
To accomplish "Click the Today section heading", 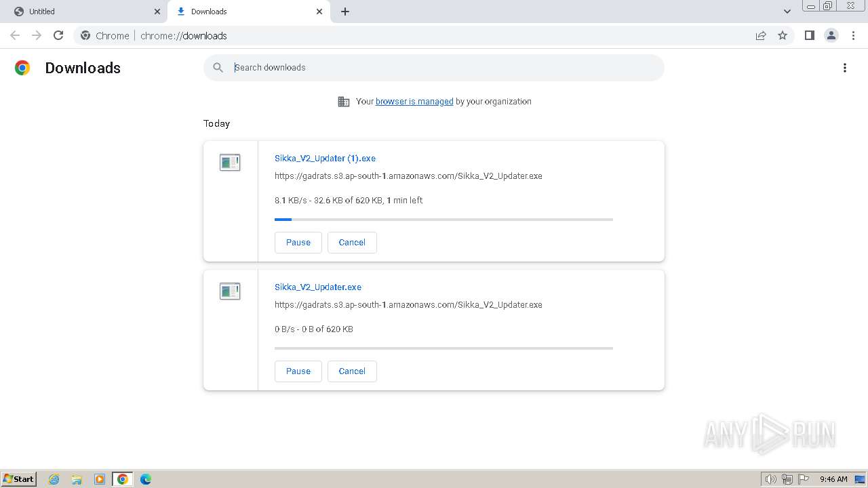I will (x=216, y=123).
